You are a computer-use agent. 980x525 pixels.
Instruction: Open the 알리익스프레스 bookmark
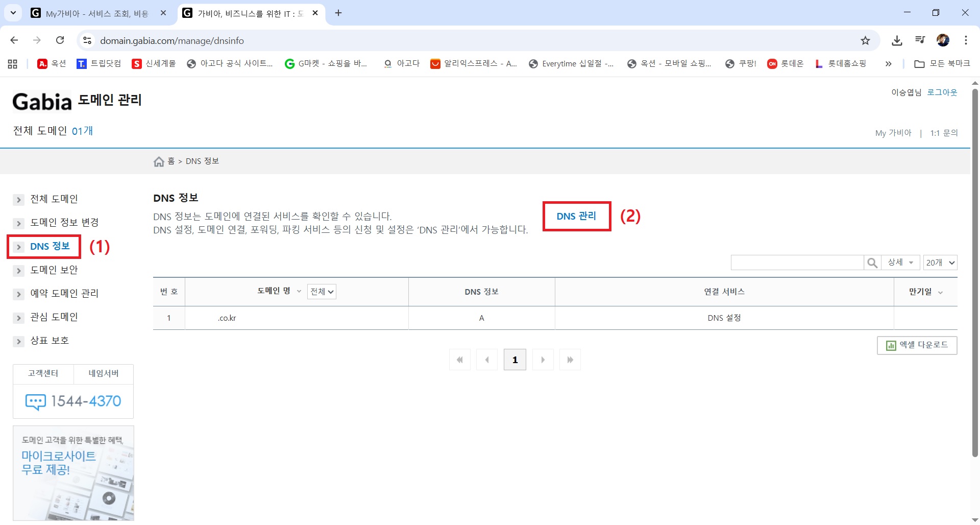click(474, 64)
